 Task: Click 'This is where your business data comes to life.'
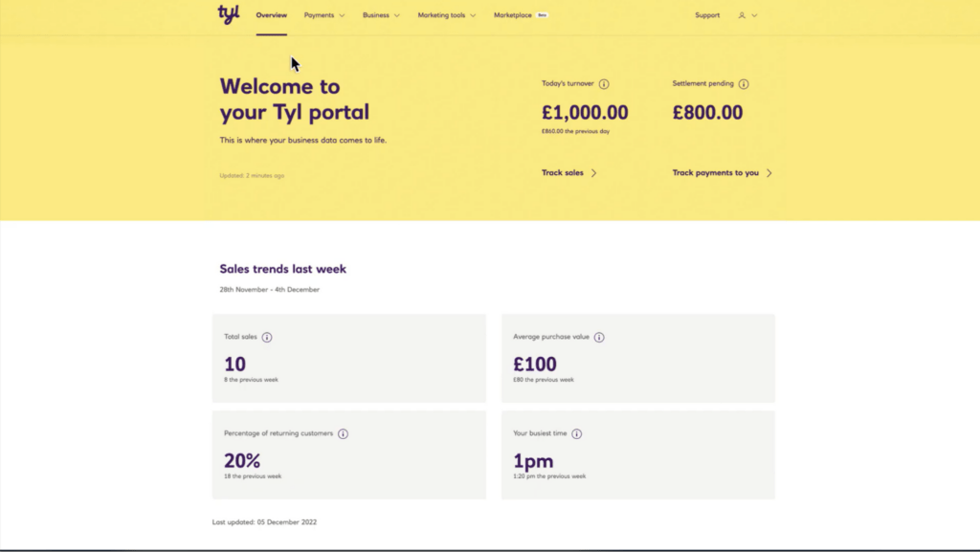tap(303, 141)
